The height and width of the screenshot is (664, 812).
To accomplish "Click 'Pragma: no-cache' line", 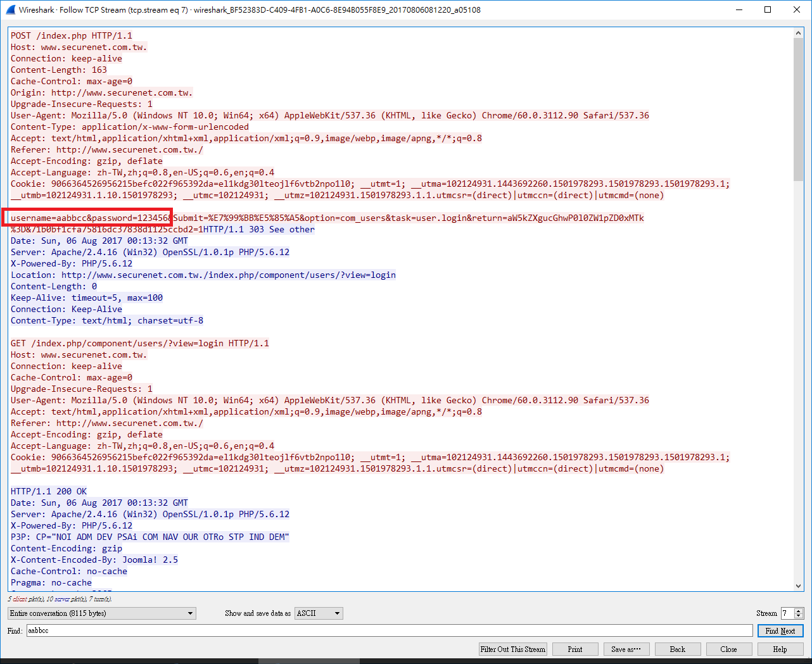I will tap(51, 583).
